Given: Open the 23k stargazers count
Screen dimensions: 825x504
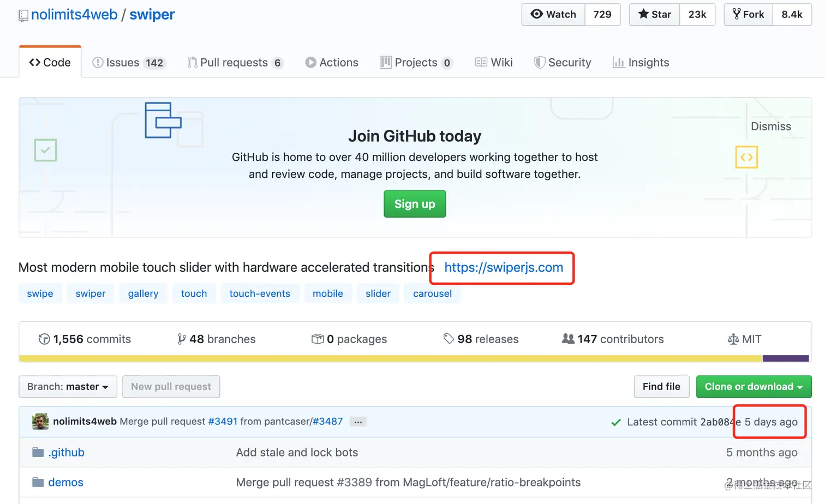Looking at the screenshot, I should [697, 15].
